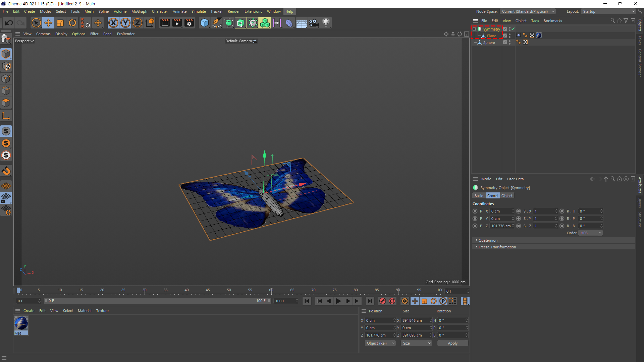This screenshot has height=362, width=644.
Task: Open the MoGraph menu
Action: pos(139,11)
